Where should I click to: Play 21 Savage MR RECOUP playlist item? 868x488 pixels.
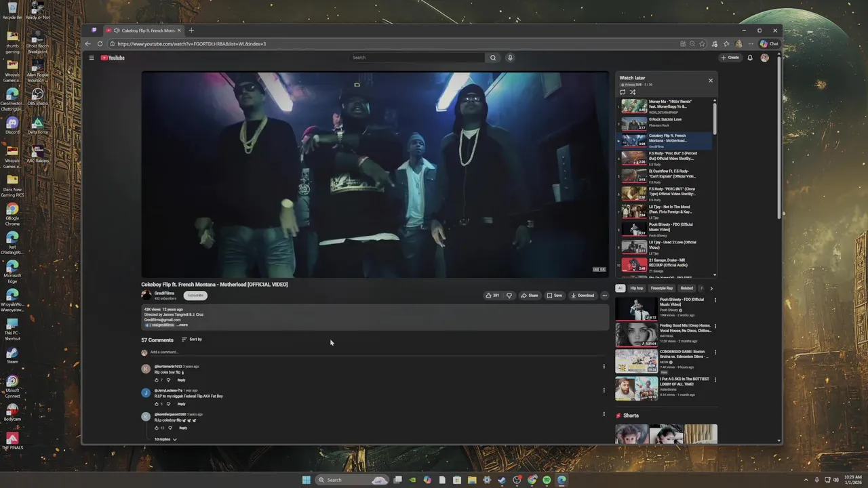tap(666, 264)
